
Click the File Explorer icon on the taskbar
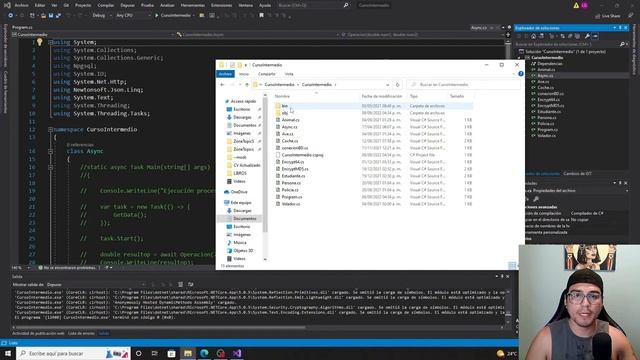coord(188,353)
